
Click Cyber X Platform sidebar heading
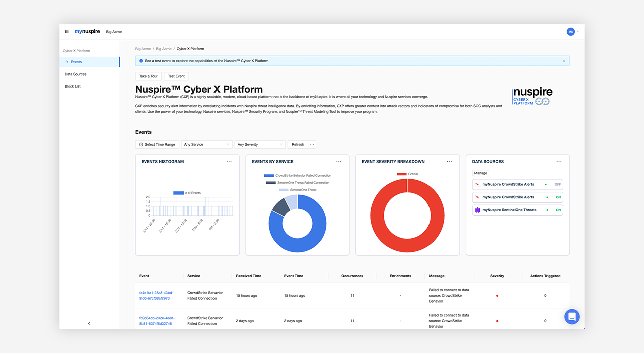(x=76, y=51)
